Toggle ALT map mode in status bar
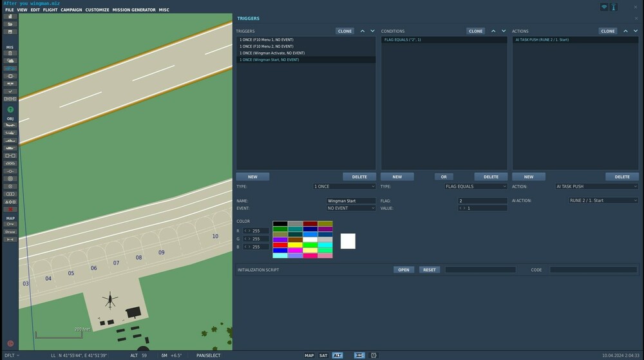The height and width of the screenshot is (360, 644). click(x=337, y=355)
